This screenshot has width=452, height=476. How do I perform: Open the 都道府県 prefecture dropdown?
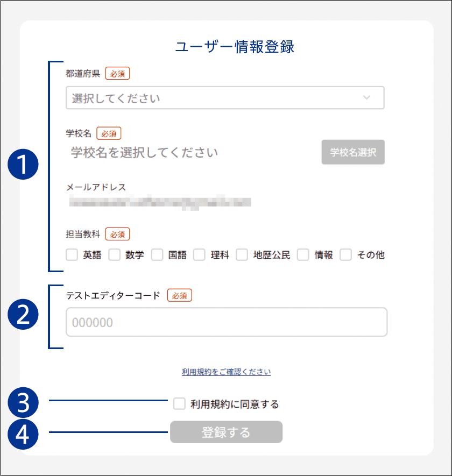coord(215,98)
